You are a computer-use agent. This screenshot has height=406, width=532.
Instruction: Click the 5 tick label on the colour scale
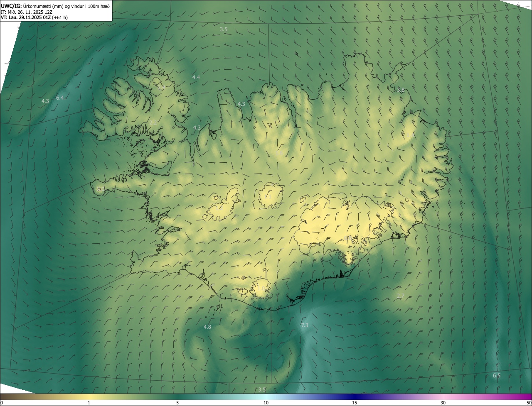pos(177,403)
